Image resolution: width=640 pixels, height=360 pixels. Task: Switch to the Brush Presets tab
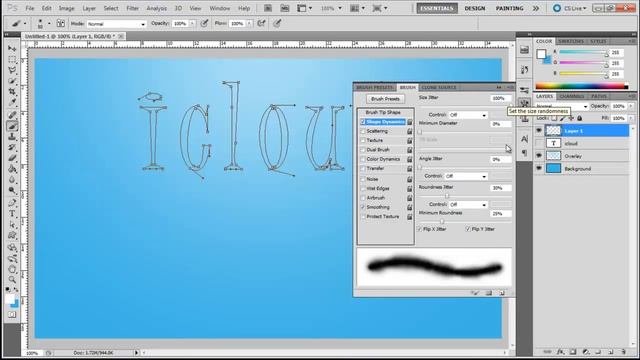[374, 87]
